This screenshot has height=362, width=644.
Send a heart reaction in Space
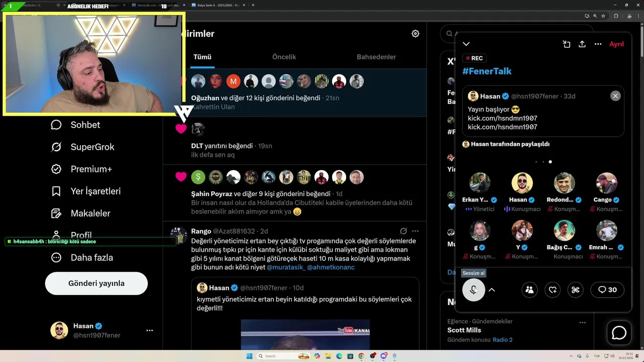point(552,290)
